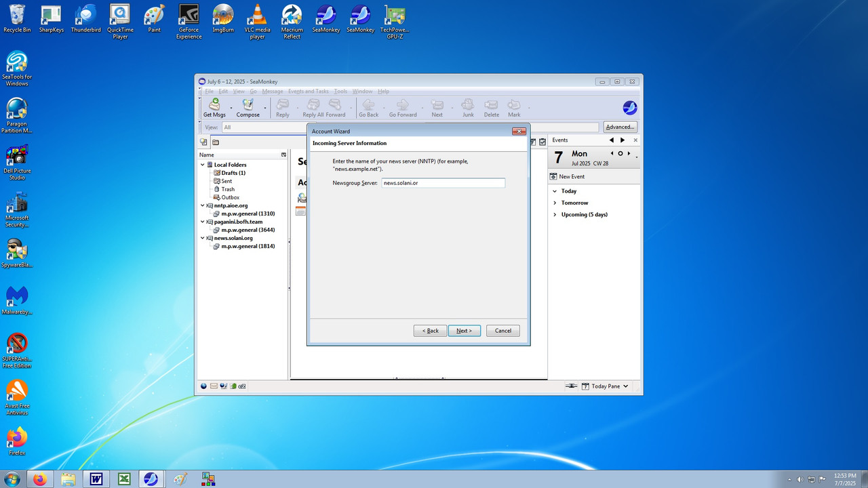Open the Today Pane dropdown

(625, 386)
